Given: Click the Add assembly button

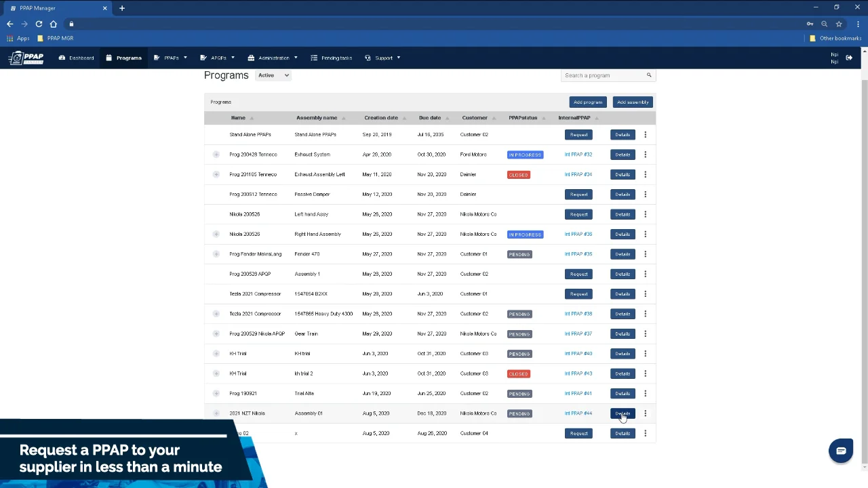Looking at the screenshot, I should pyautogui.click(x=633, y=102).
